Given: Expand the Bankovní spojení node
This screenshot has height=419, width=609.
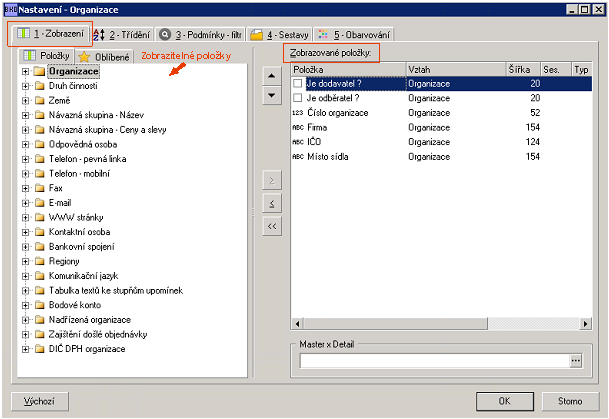Looking at the screenshot, I should point(25,247).
